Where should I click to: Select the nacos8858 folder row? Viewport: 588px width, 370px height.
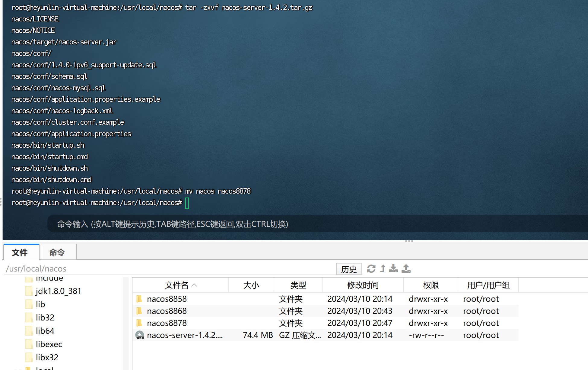[326, 299]
